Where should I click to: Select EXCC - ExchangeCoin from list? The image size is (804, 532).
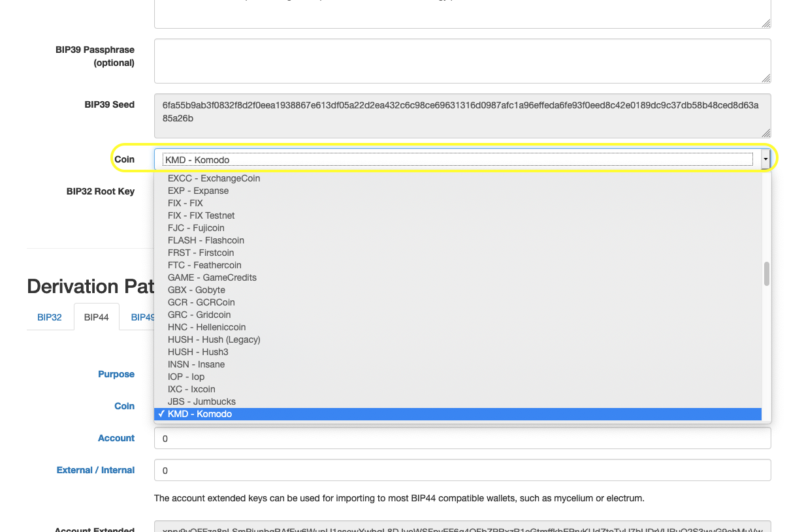458,178
